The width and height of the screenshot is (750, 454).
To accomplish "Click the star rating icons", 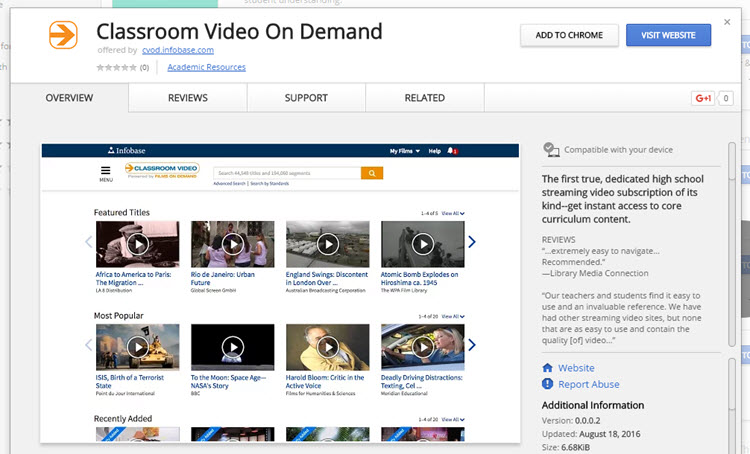I will [116, 67].
